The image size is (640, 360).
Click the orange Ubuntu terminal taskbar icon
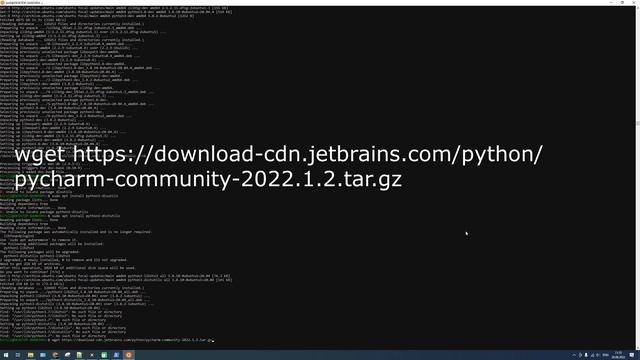pyautogui.click(x=129, y=355)
